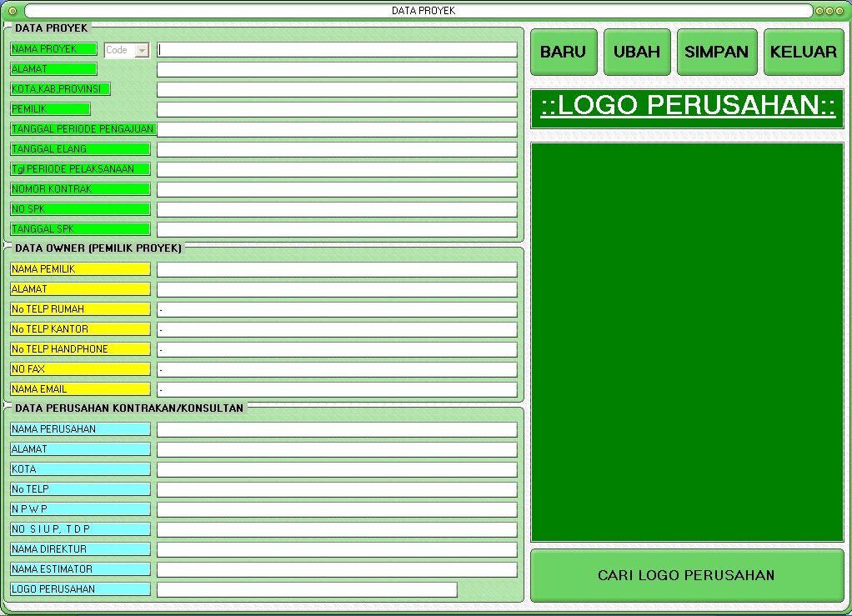The height and width of the screenshot is (616, 852).
Task: Click the NAMA PROYEK green label
Action: point(54,49)
